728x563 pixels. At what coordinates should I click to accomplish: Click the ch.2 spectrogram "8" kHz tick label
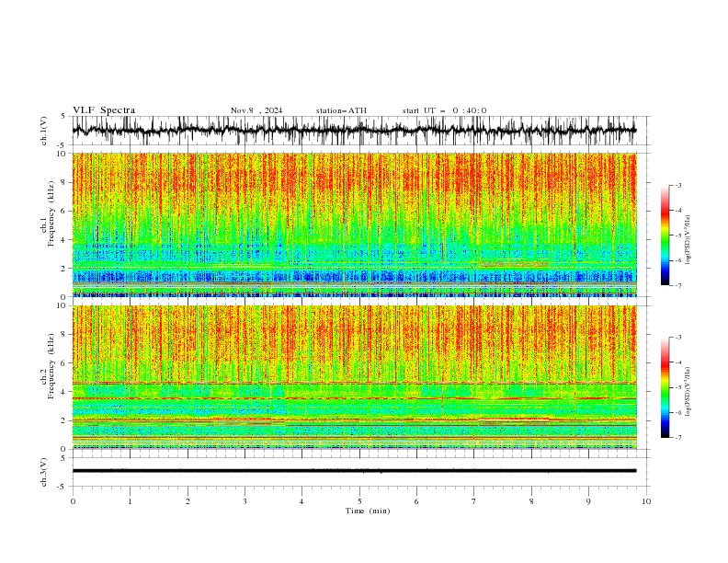pyautogui.click(x=63, y=334)
